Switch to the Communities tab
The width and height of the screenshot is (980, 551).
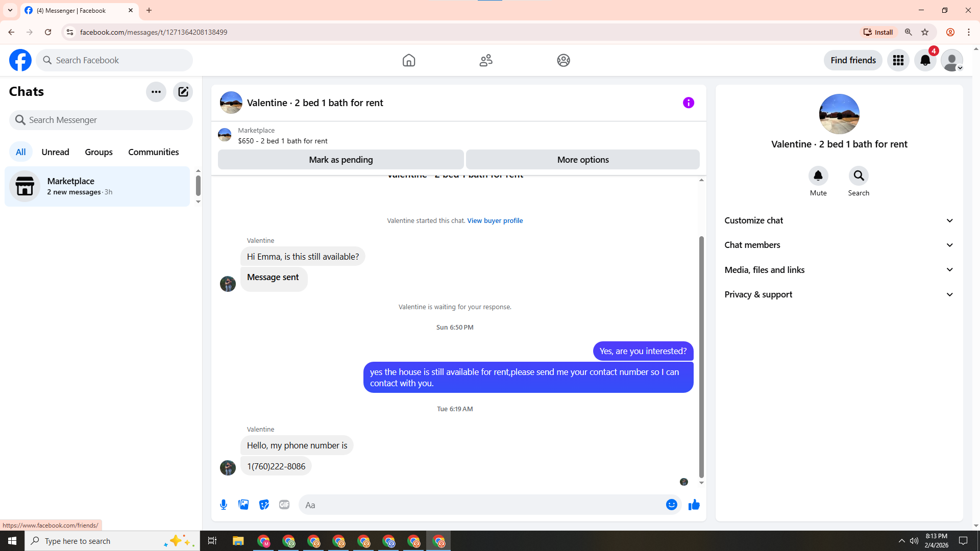click(x=153, y=152)
